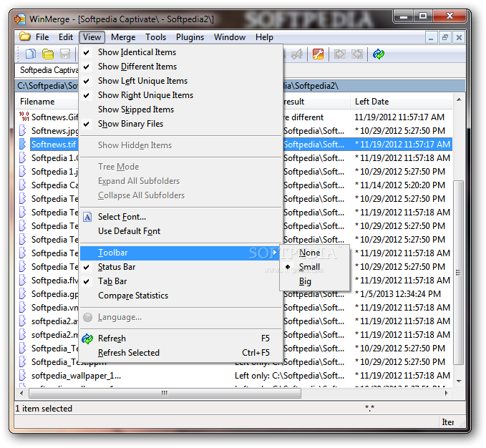Click the document icon left of File menu
This screenshot has height=448, width=486.
[x=24, y=36]
